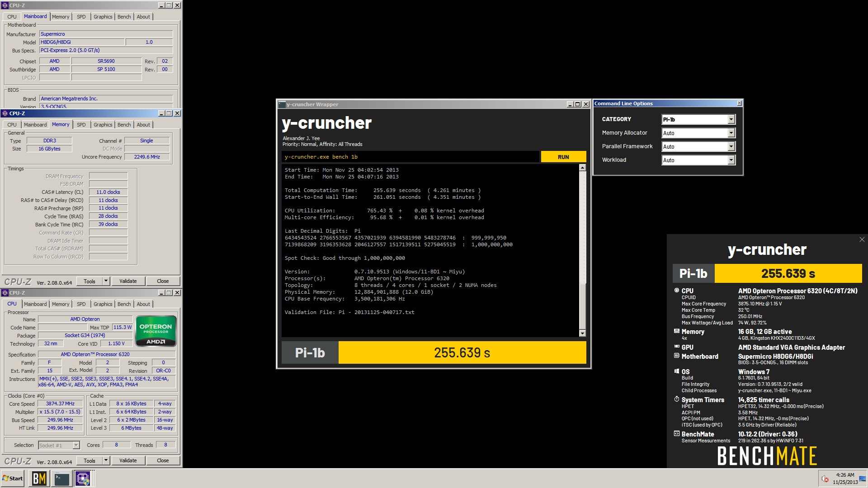Open the Socket #1 Selection dropdown
The image size is (868, 488).
coord(59,445)
